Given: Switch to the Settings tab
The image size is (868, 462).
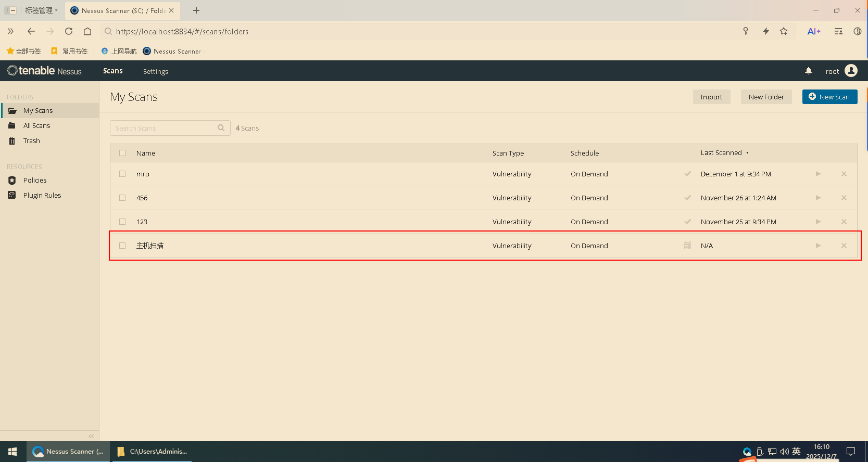Looking at the screenshot, I should point(156,71).
